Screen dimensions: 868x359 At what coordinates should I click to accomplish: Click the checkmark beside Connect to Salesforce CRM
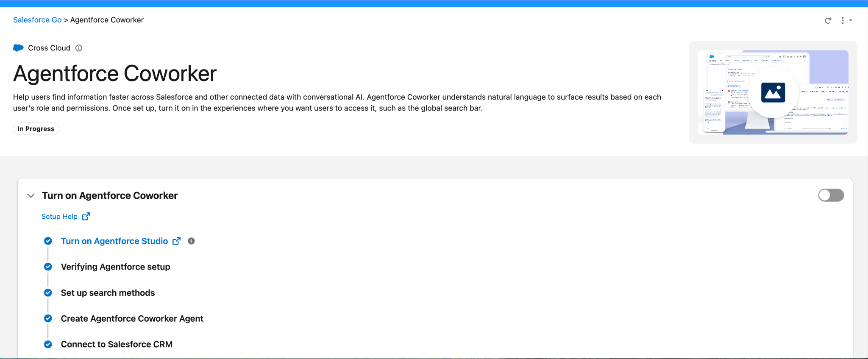point(48,345)
